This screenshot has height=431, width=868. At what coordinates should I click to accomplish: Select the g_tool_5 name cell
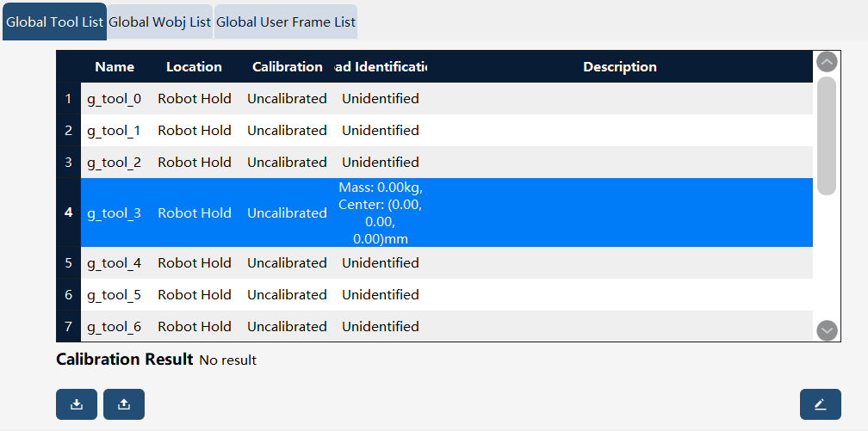click(114, 295)
